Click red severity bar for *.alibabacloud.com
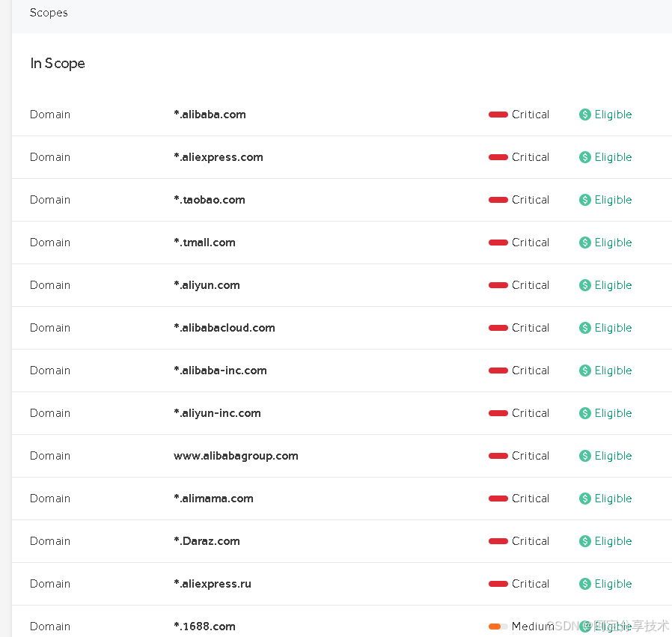This screenshot has width=672, height=637. pyautogui.click(x=498, y=328)
